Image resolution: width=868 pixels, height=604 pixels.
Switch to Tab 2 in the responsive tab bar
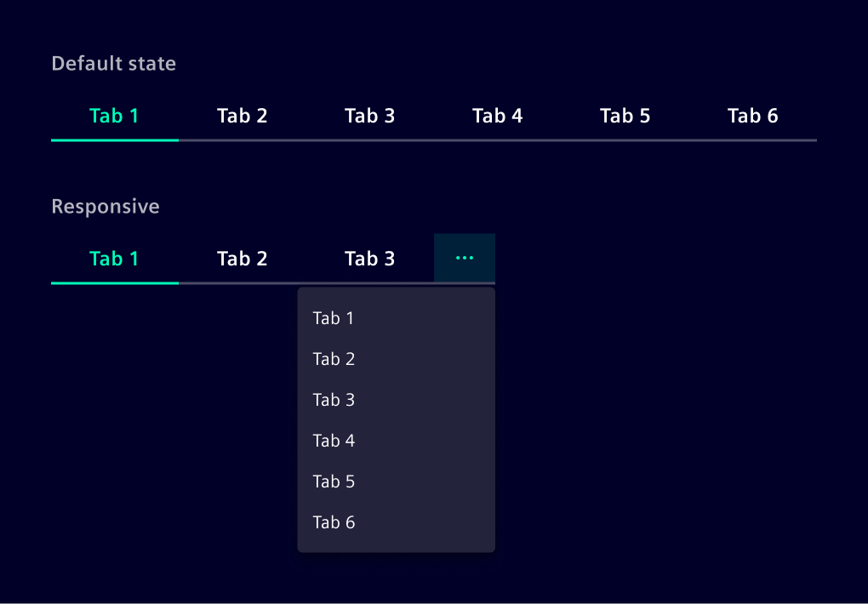point(243,258)
